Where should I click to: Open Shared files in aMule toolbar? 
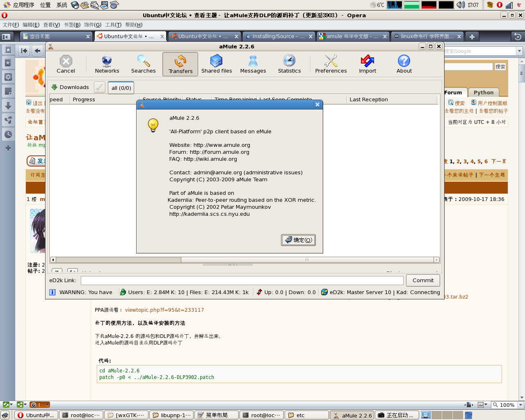pos(217,64)
